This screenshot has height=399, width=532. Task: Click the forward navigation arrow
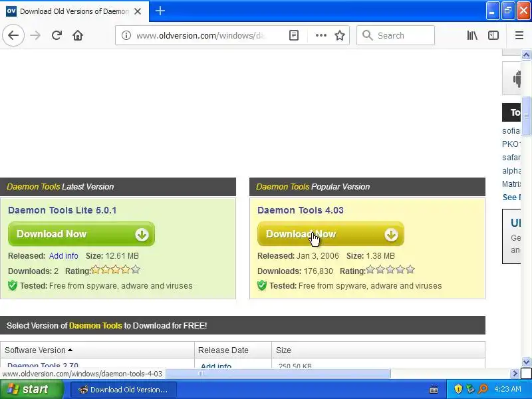click(x=35, y=35)
